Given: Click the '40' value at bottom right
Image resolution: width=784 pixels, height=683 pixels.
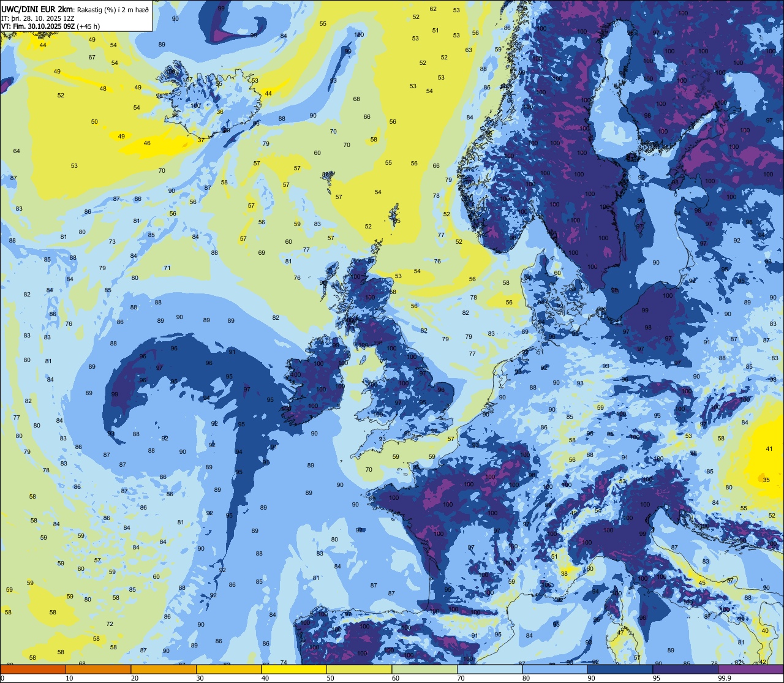Looking at the screenshot, I should 765,630.
